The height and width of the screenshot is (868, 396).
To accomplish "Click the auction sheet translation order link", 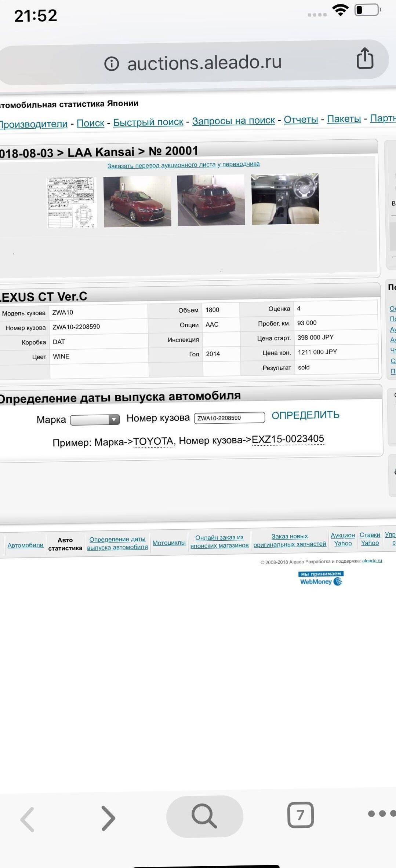I will coord(184,165).
